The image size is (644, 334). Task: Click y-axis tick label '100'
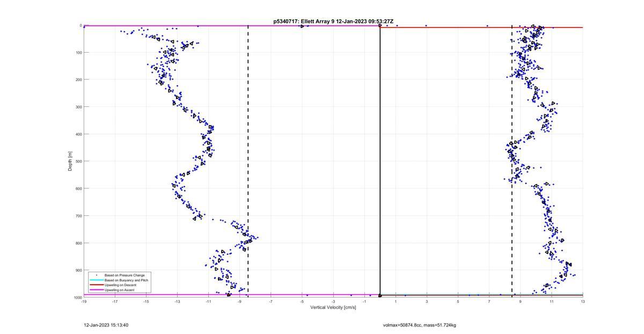pos(78,53)
